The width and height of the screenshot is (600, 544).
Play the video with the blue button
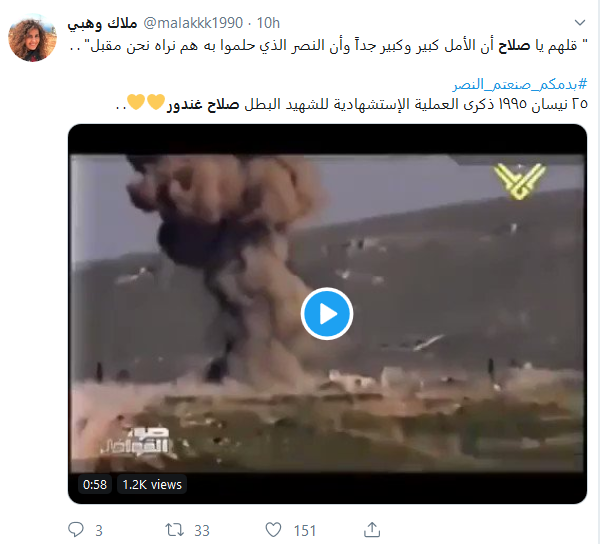[x=326, y=314]
